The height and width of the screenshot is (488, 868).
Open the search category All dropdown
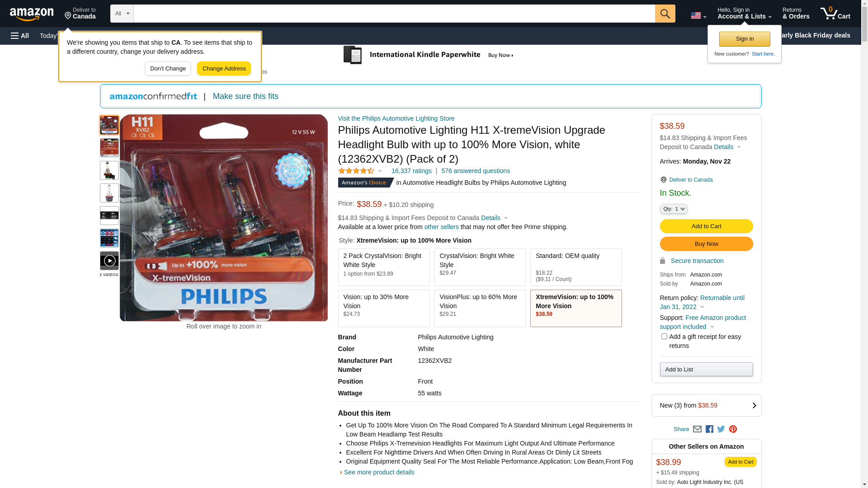click(122, 14)
